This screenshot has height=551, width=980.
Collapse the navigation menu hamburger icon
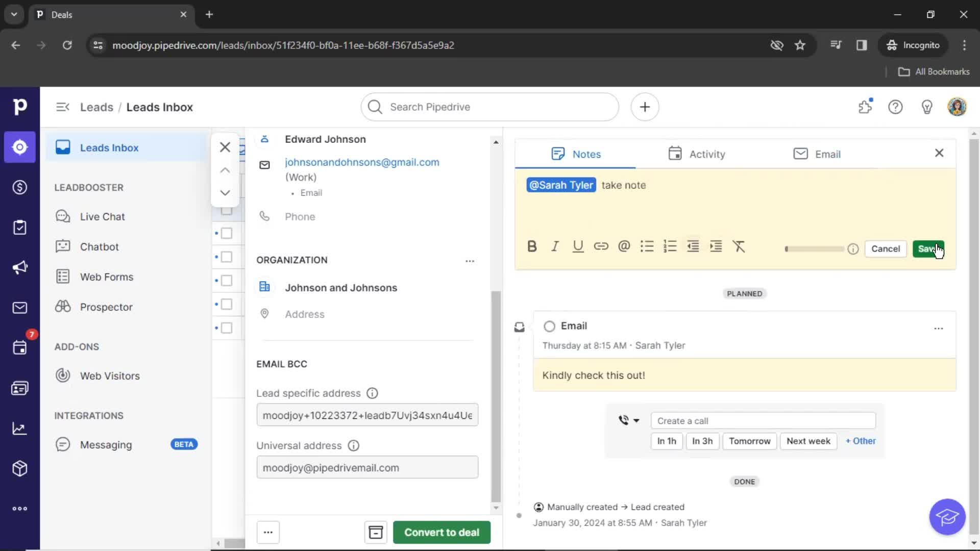pyautogui.click(x=63, y=107)
